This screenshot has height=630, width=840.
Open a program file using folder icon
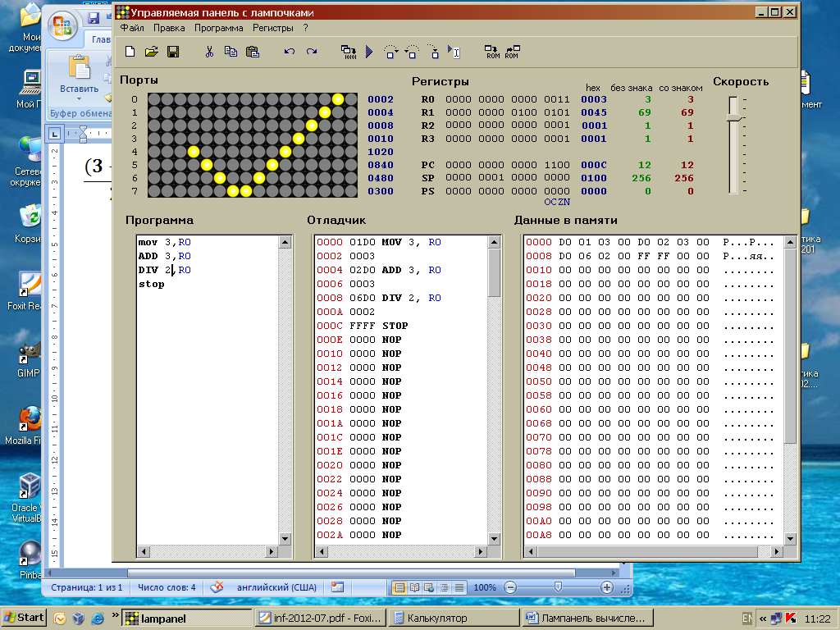[152, 52]
